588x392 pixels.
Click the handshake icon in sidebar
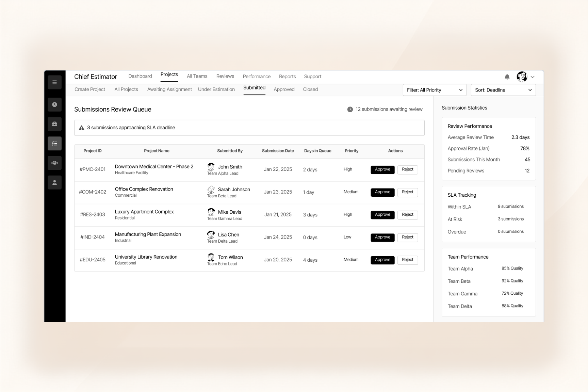(54, 163)
